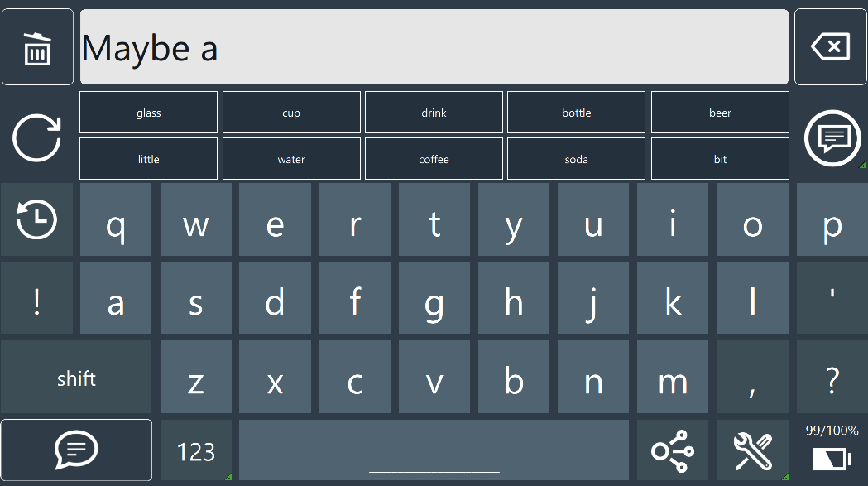Viewport: 868px width, 486px height.
Task: Open the history clock icon
Action: tap(37, 220)
